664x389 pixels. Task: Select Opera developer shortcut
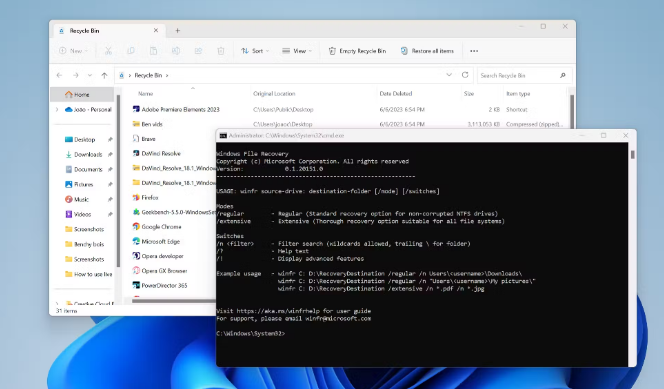coord(162,256)
